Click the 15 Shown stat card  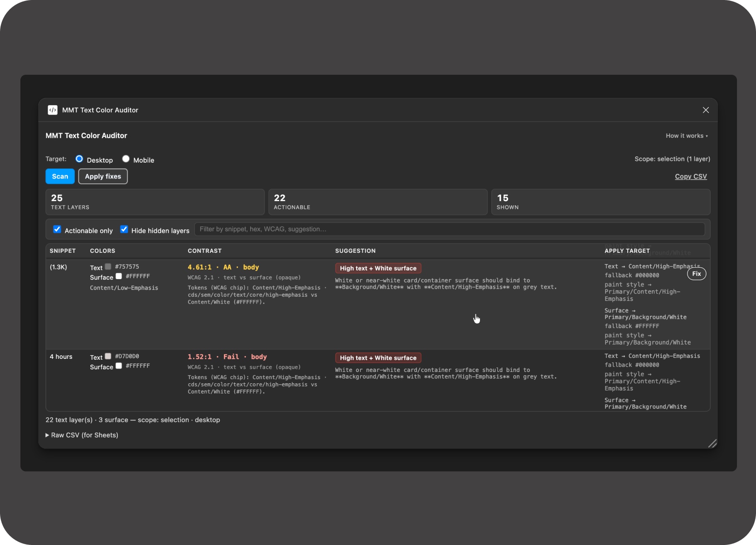coord(601,202)
